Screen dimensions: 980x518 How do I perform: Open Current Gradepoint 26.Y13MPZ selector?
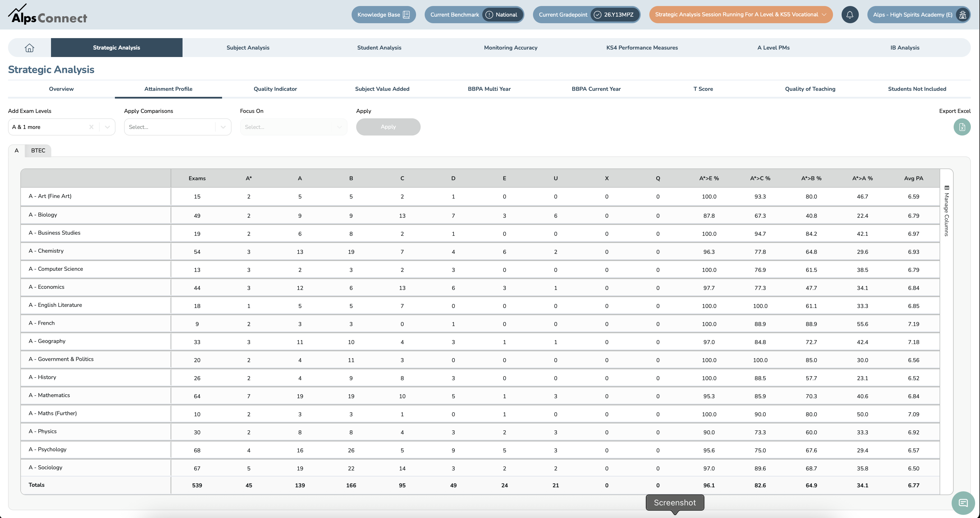[586, 15]
